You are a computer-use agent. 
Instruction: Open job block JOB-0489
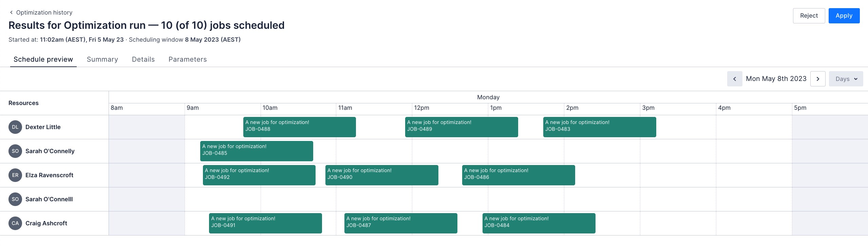461,127
